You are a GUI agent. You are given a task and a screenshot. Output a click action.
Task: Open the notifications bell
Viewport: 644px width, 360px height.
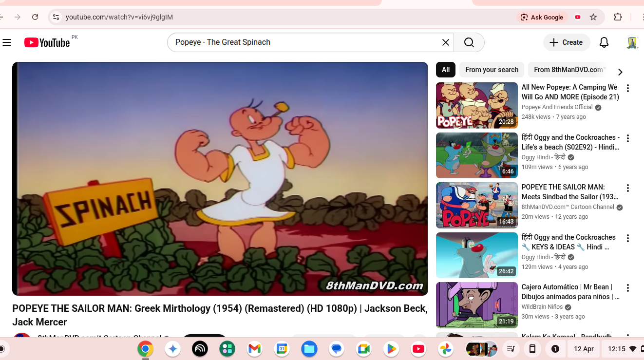[604, 42]
